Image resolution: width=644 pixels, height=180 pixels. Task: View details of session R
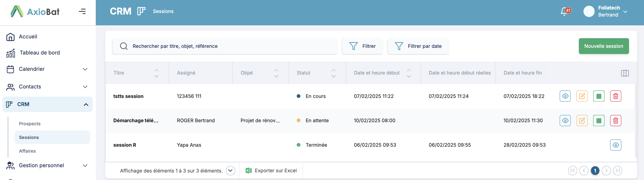[x=615, y=145]
